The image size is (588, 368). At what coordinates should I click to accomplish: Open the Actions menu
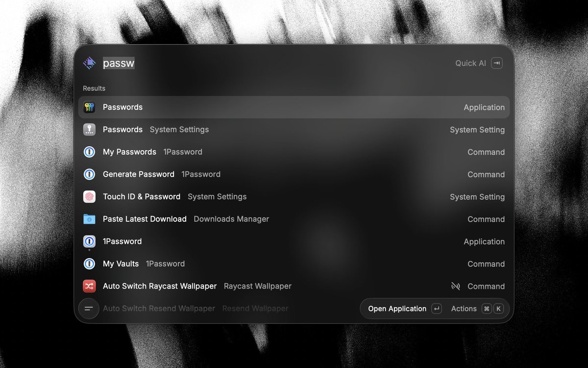tap(477, 309)
